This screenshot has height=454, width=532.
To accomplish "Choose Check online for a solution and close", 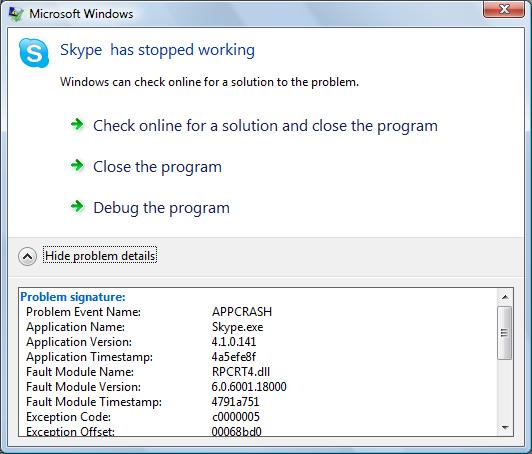I will tap(265, 126).
